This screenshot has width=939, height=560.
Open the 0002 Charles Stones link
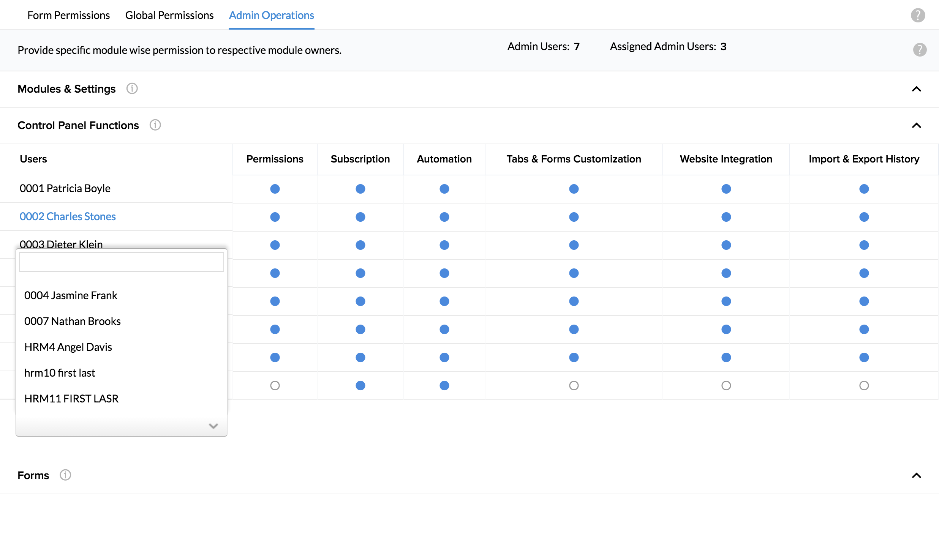pos(68,216)
